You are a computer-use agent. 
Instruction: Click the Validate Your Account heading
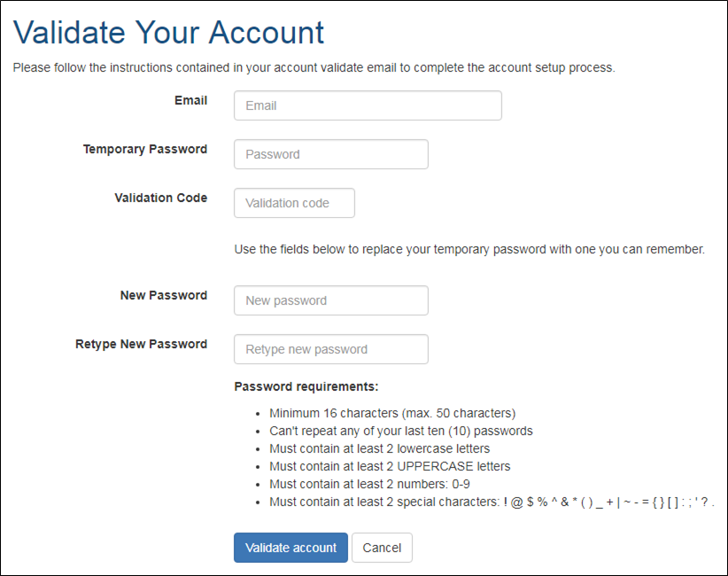(167, 33)
